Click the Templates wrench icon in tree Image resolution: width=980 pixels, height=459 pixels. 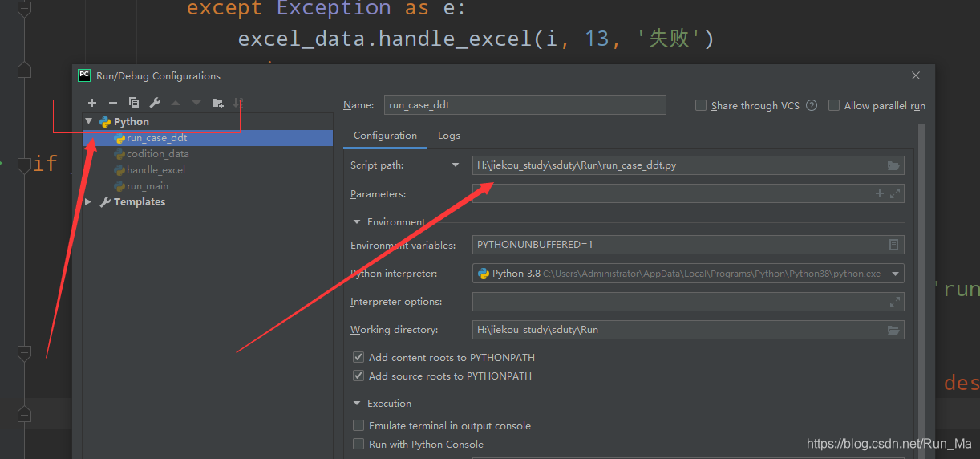point(105,202)
